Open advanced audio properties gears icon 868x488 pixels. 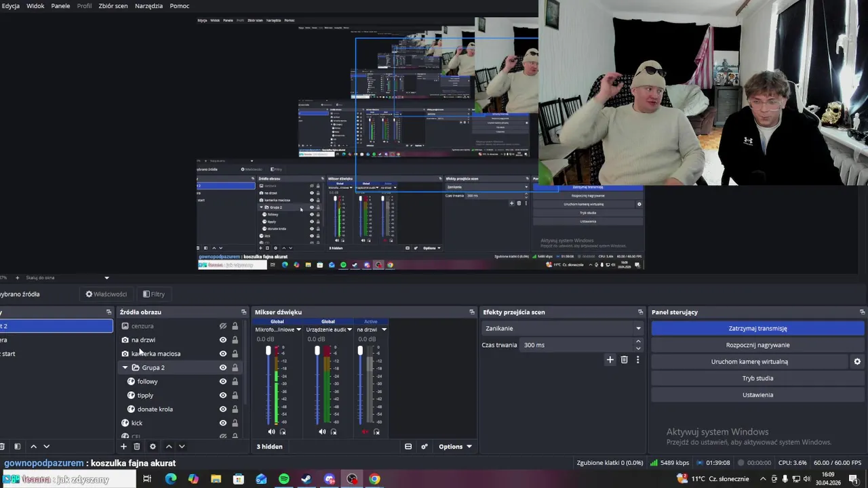425,447
